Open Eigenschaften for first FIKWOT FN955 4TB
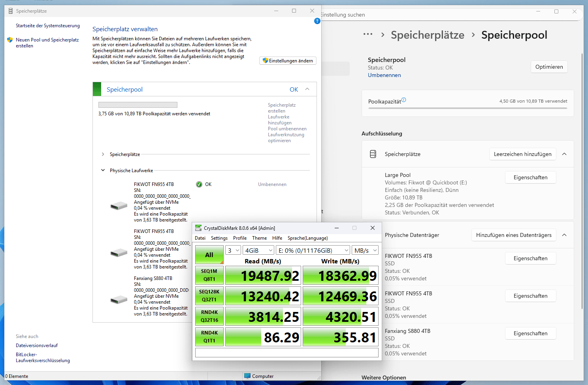Viewport: 588px width, 385px height. 531,258
